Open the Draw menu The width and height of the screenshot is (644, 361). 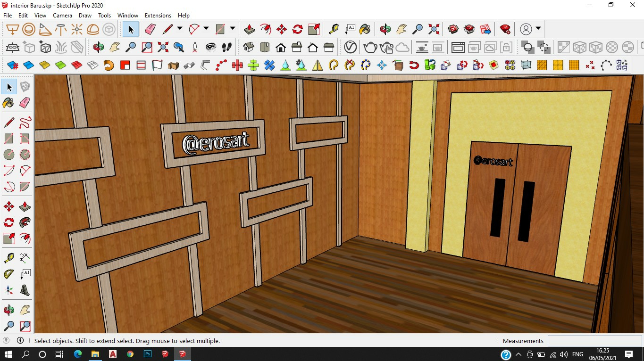(85, 16)
